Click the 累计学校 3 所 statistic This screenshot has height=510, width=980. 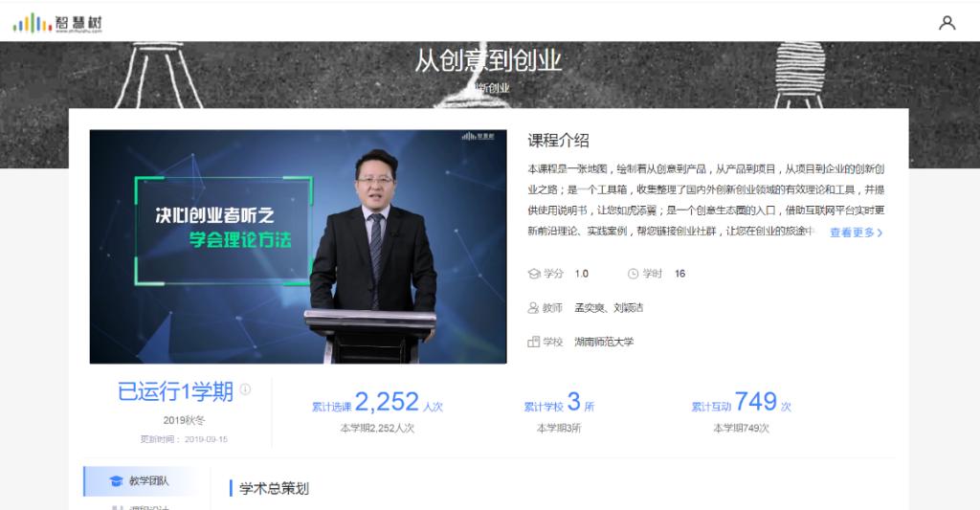tap(559, 403)
